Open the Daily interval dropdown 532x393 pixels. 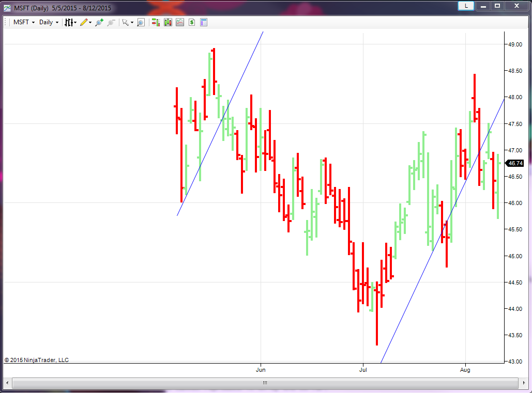49,22
